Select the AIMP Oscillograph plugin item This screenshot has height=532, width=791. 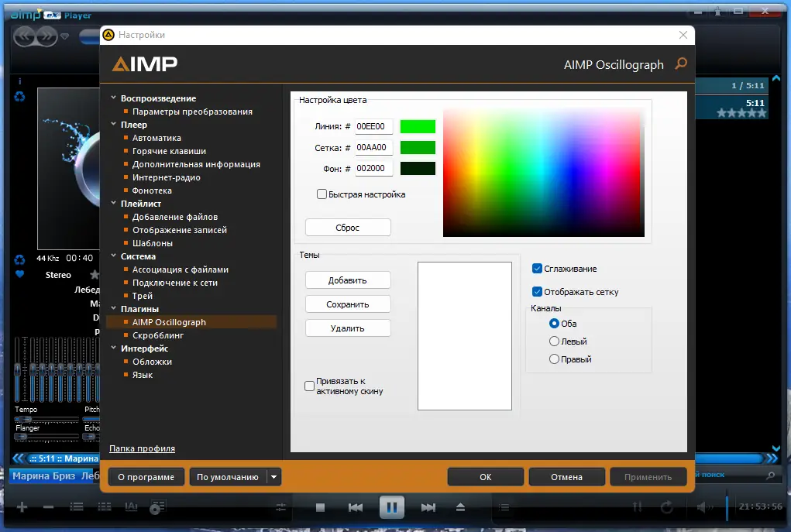[191, 321]
